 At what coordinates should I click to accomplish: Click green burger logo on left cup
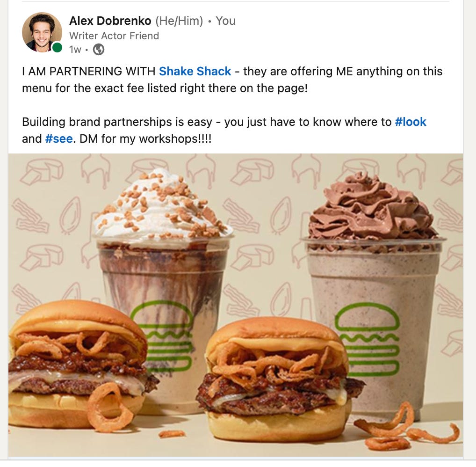[162, 336]
